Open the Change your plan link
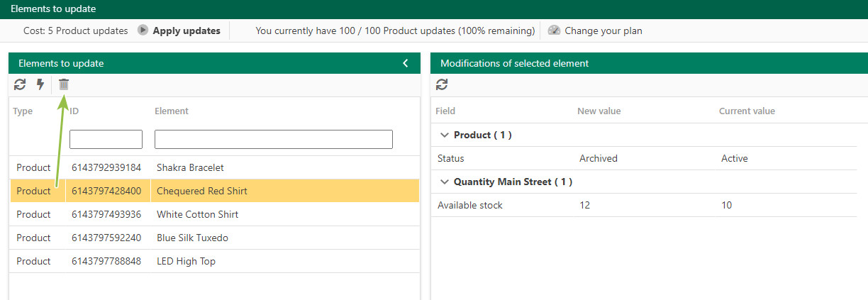 pyautogui.click(x=603, y=30)
